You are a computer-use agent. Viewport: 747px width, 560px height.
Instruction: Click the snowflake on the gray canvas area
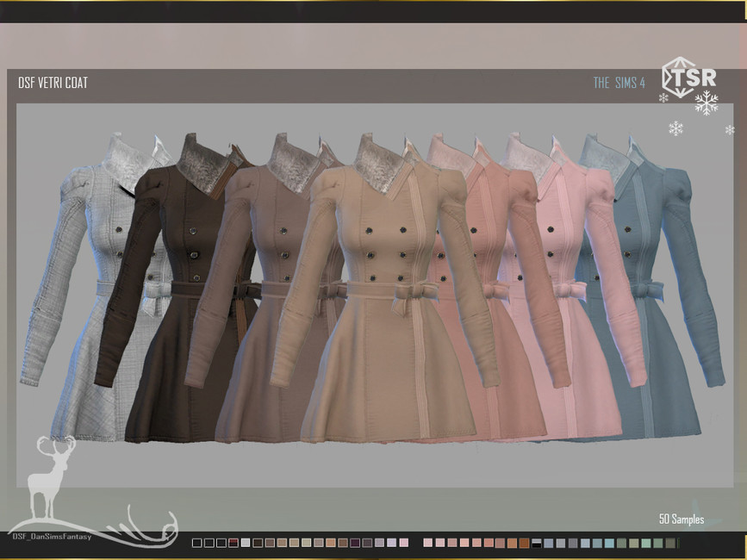tap(675, 128)
